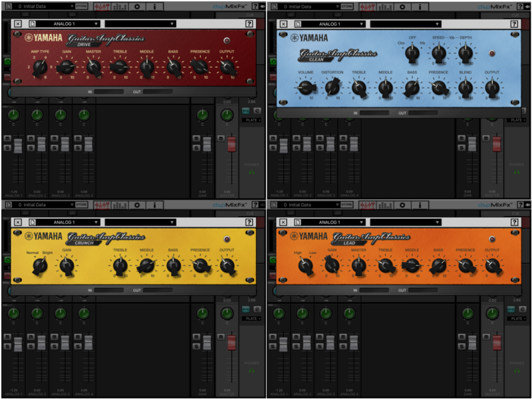Screen dimensions: 532x399
Task: Click STORE button in Crunch amp window
Action: click(81, 205)
